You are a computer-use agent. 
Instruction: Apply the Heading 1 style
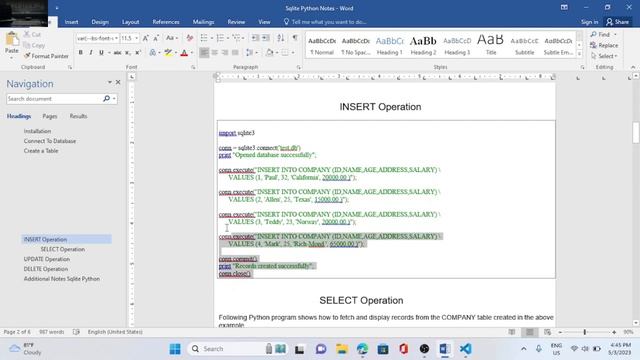pyautogui.click(x=389, y=45)
